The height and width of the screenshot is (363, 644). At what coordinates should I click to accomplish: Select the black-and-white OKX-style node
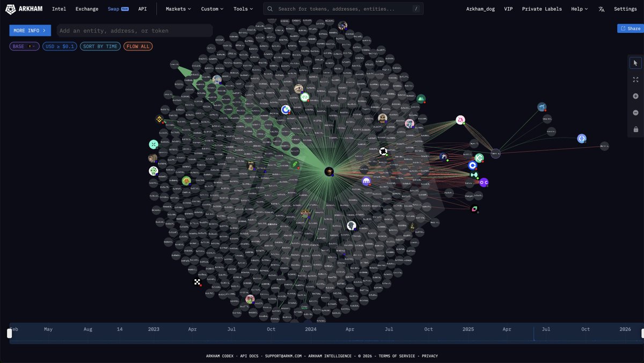click(383, 151)
